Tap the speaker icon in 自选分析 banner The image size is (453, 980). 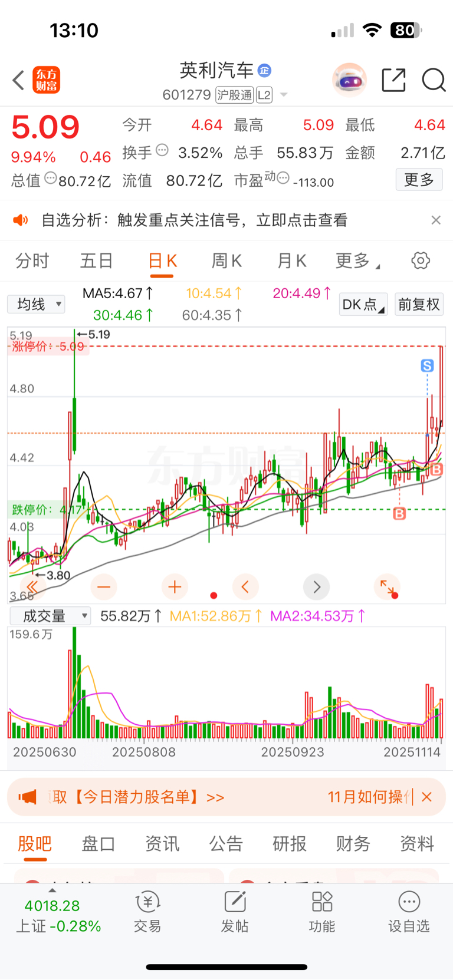(21, 220)
